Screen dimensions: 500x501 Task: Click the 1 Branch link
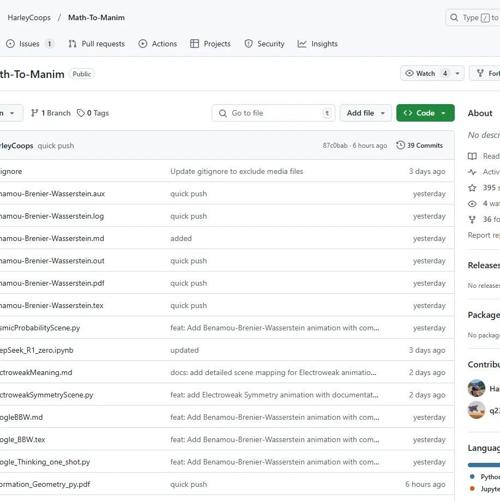51,113
